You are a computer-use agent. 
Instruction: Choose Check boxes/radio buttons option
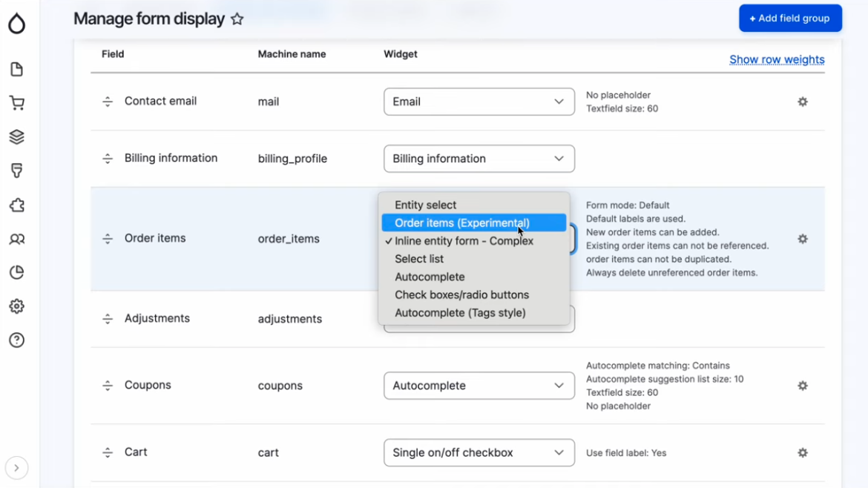pyautogui.click(x=461, y=295)
